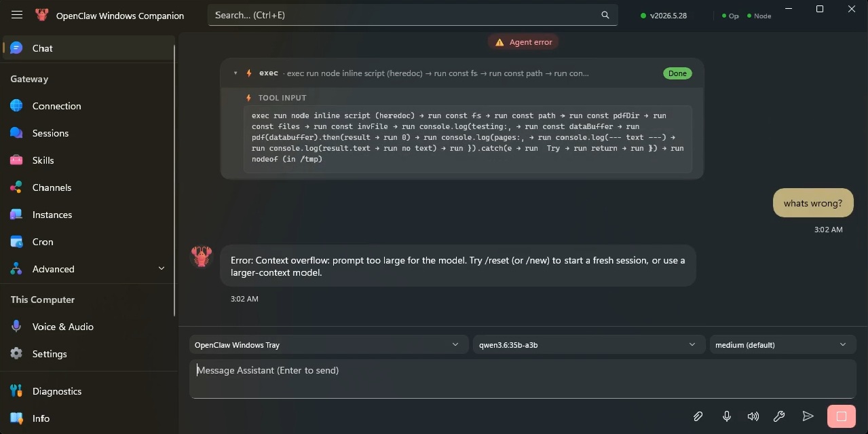Open the Skills page
The width and height of the screenshot is (868, 434).
tap(88, 160)
